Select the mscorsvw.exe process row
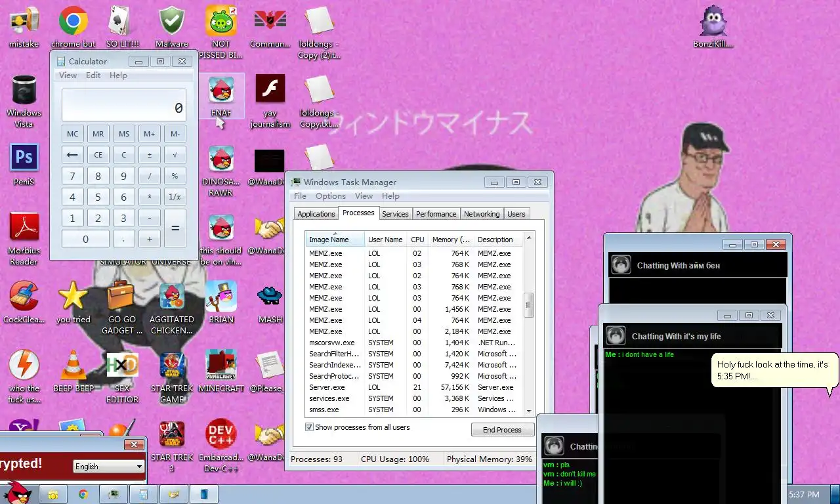Screen dimensions: 840x504 pos(413,343)
